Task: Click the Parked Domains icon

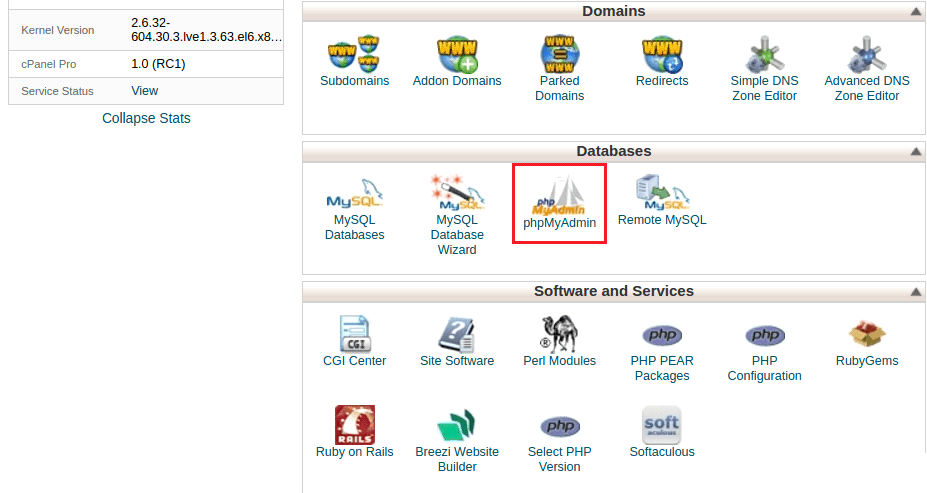Action: (x=560, y=54)
